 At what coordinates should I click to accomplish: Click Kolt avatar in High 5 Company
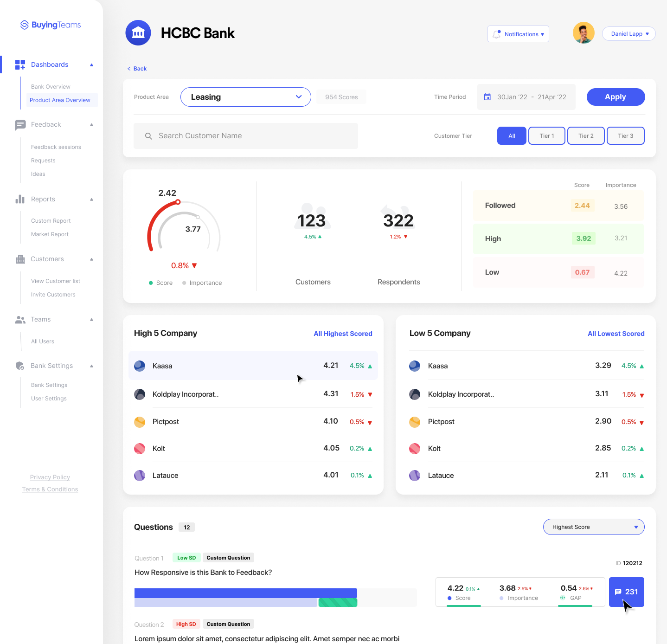coord(140,449)
